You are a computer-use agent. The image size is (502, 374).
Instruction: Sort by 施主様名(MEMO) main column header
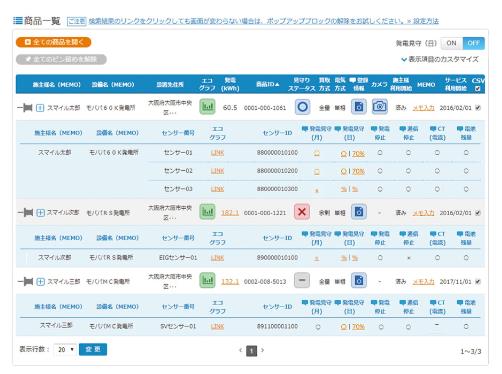click(x=57, y=85)
